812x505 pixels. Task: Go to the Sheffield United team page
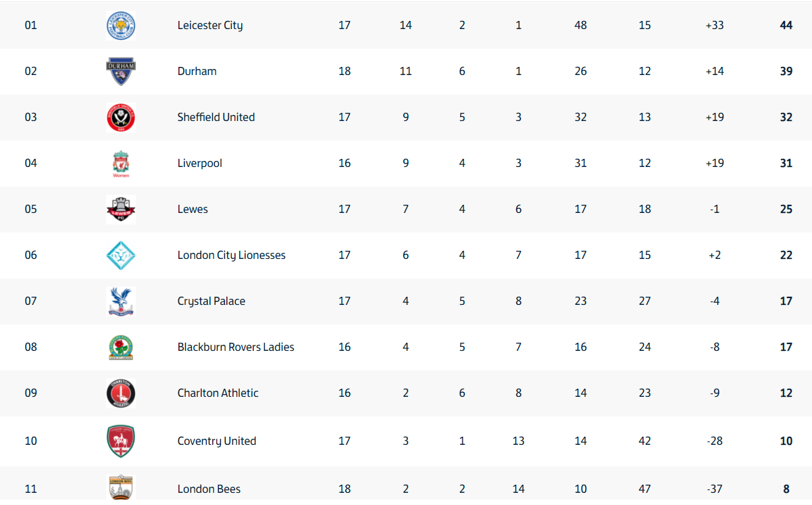click(x=216, y=117)
